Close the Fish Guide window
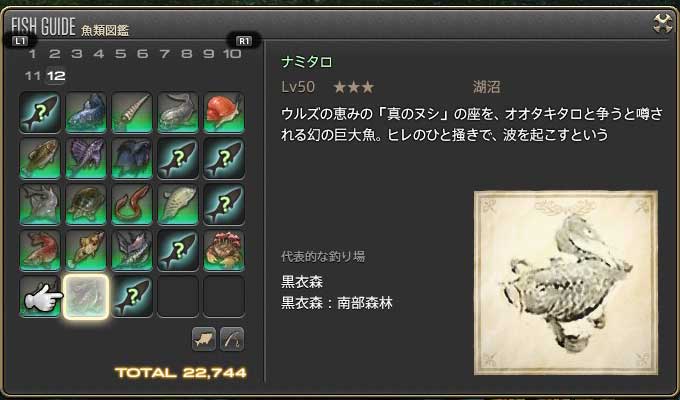The width and height of the screenshot is (680, 400). coord(663,23)
